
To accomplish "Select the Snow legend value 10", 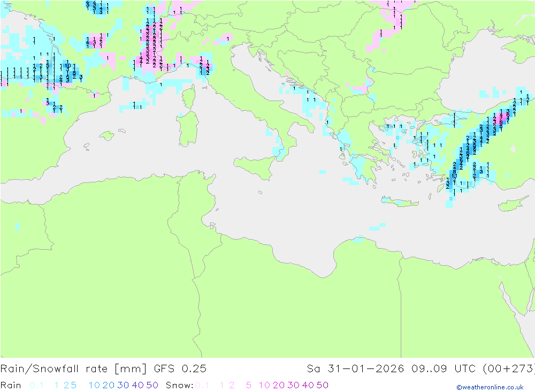I will pos(264,385).
